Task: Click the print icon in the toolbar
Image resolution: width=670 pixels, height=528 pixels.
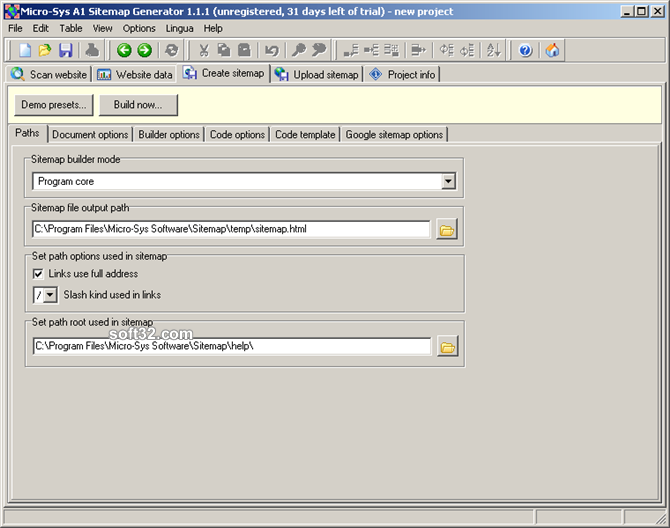Action: click(x=92, y=50)
